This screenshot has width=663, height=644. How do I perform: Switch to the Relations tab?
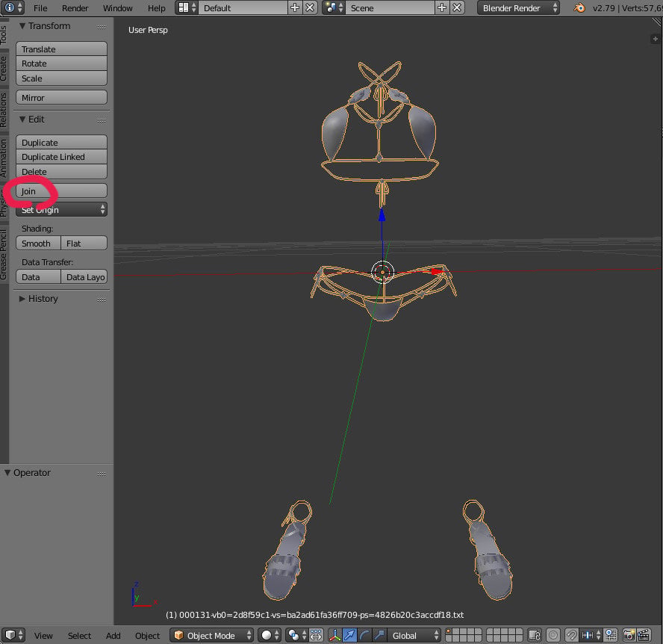tap(4, 110)
